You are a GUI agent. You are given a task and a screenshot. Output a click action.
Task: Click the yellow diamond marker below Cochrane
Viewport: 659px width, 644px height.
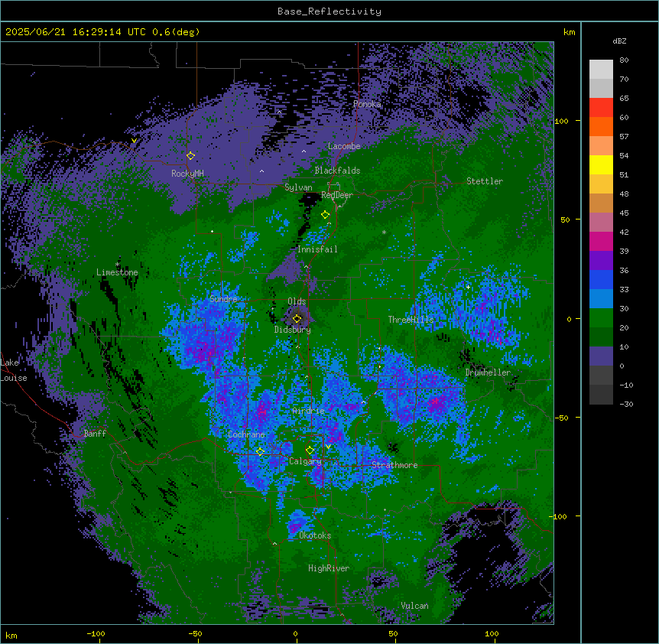point(260,451)
